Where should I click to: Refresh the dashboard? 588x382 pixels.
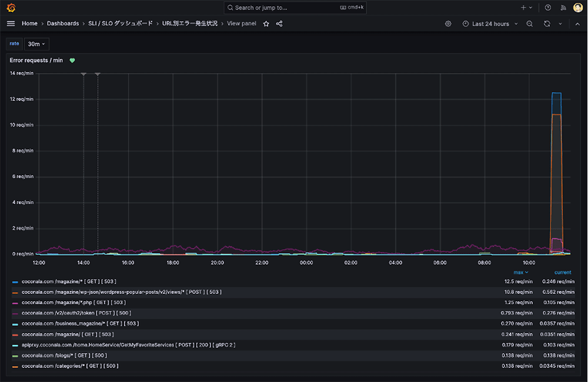547,24
